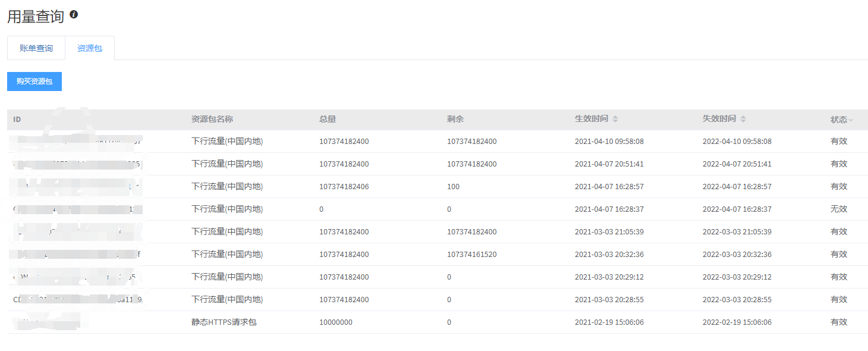Image resolution: width=868 pixels, height=351 pixels.
Task: Click effective time 2021-03-03 21:05:39
Action: 609,232
